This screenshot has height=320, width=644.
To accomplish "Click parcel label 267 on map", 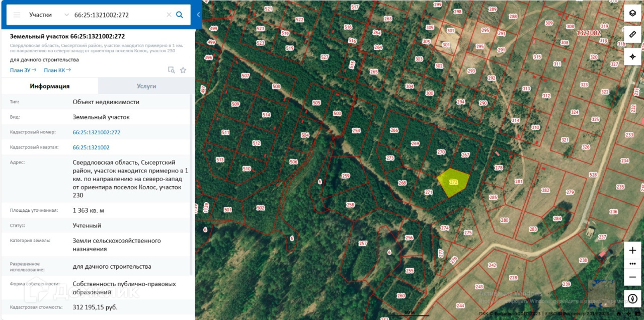I will tap(465, 155).
